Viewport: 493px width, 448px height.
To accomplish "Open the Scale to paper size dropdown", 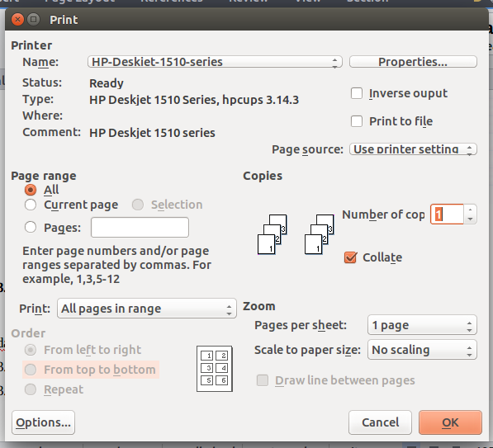I will pos(422,350).
